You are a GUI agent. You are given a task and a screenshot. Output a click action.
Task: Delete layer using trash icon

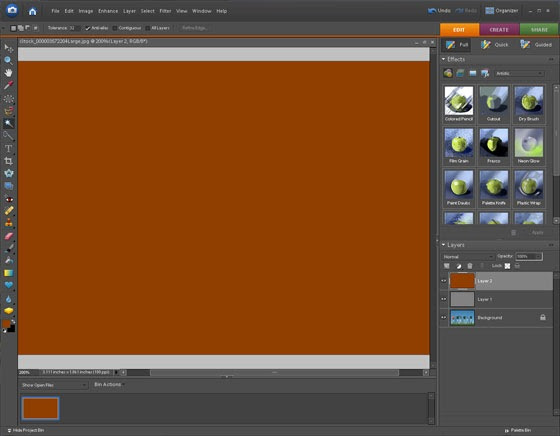click(470, 266)
